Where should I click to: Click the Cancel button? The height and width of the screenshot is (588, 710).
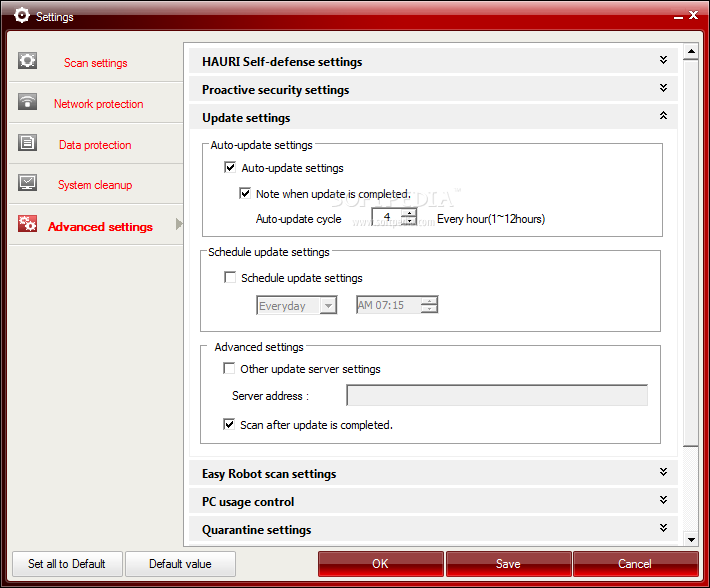pos(635,564)
